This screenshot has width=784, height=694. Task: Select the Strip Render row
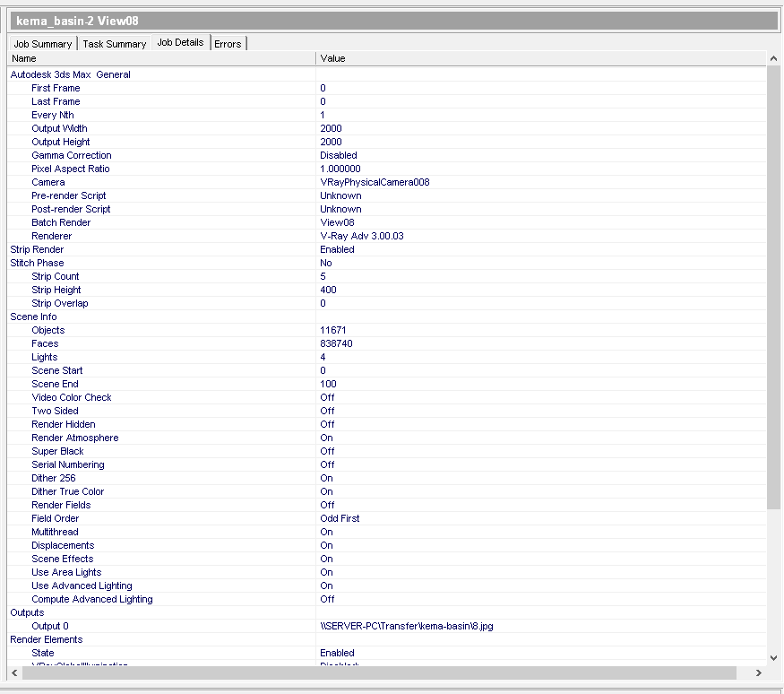(37, 249)
